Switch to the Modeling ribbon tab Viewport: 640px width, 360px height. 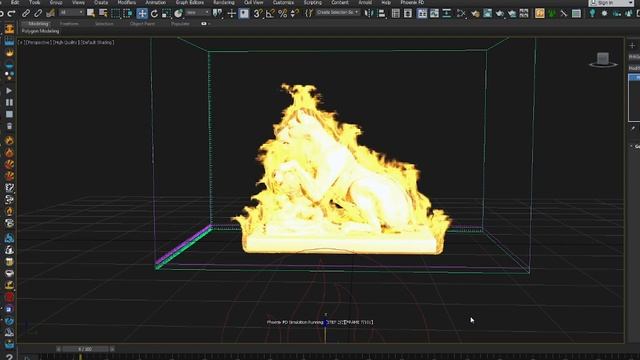(x=38, y=24)
